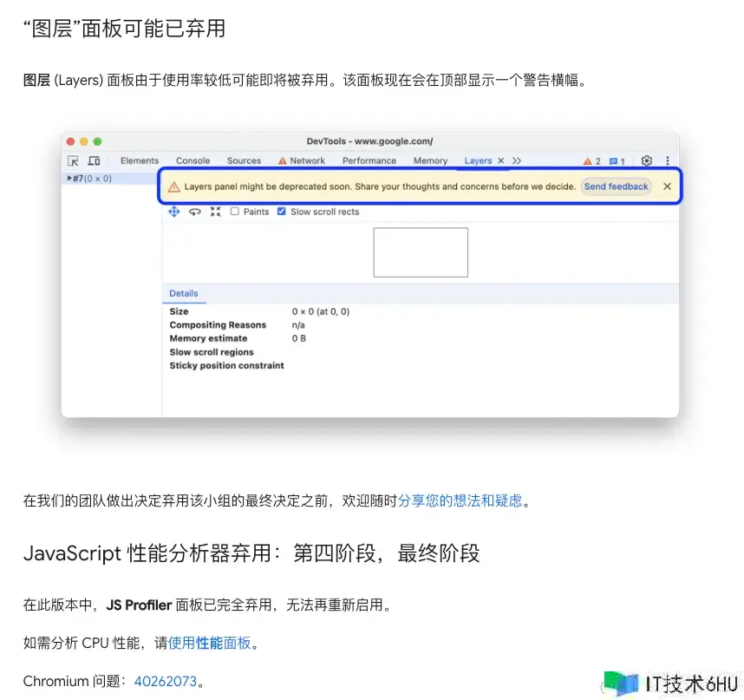This screenshot has width=744, height=700.
Task: Click the Compositing Reasons value n/a
Action: tap(298, 325)
